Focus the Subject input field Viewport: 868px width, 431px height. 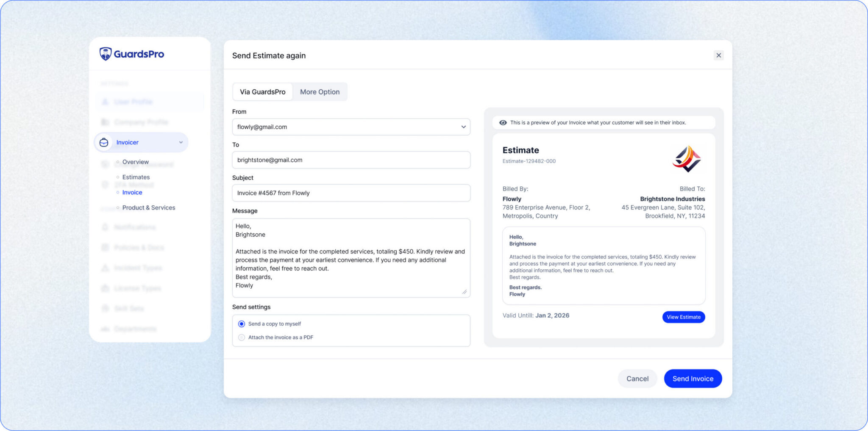(x=351, y=193)
